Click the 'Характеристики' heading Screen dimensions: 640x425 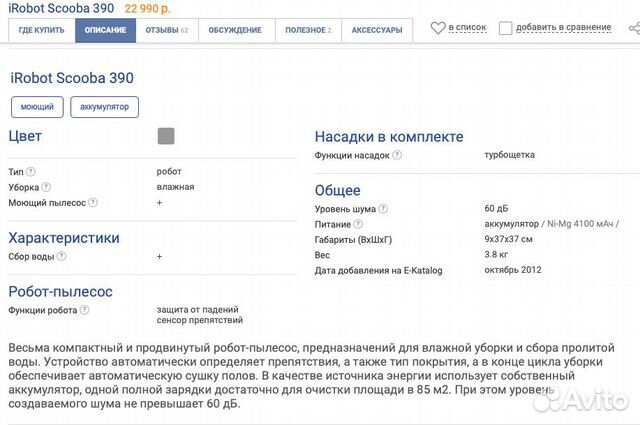[64, 238]
